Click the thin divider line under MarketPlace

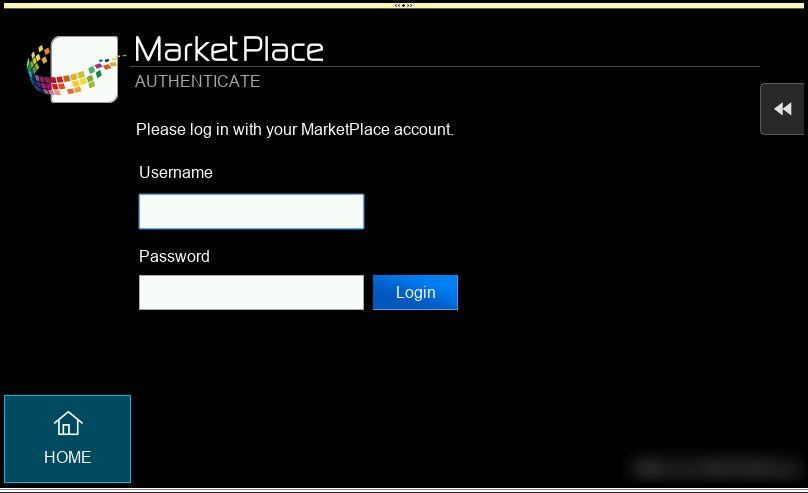click(445, 66)
